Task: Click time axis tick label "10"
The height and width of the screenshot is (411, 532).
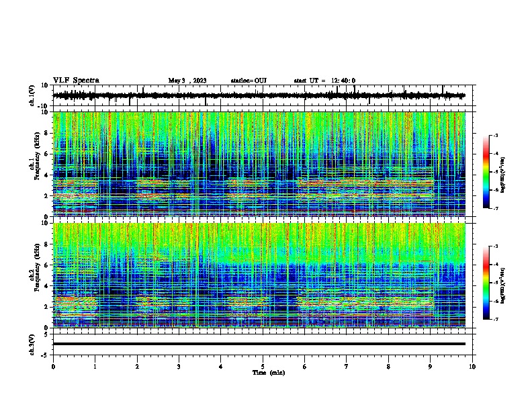Action: tap(472, 367)
